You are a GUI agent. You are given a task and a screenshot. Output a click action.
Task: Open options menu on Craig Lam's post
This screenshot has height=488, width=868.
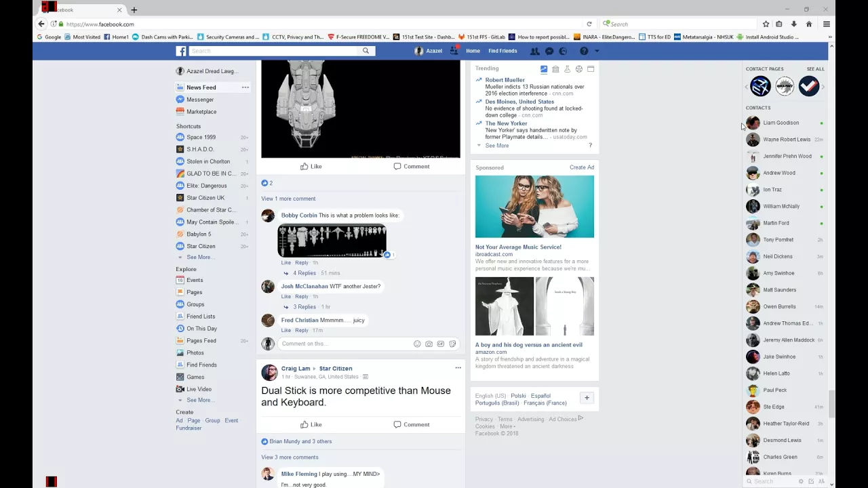(x=458, y=368)
